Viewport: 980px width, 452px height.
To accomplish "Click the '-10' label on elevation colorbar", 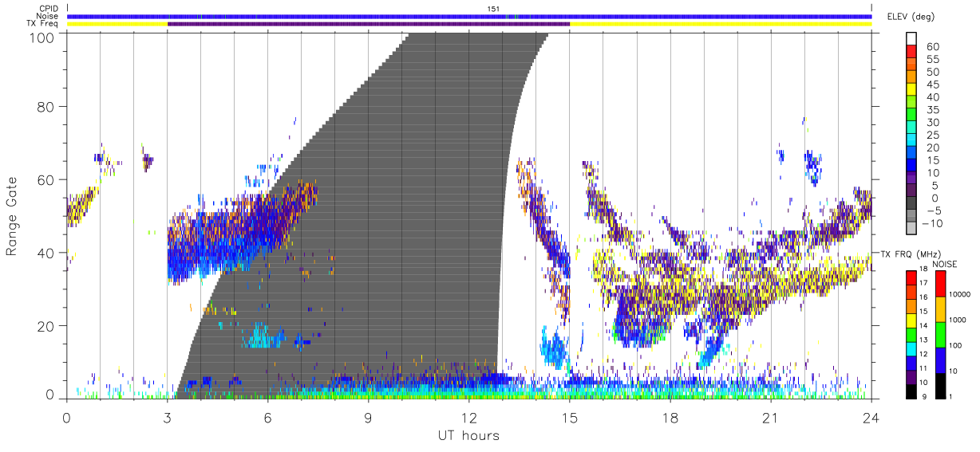I will [x=932, y=224].
